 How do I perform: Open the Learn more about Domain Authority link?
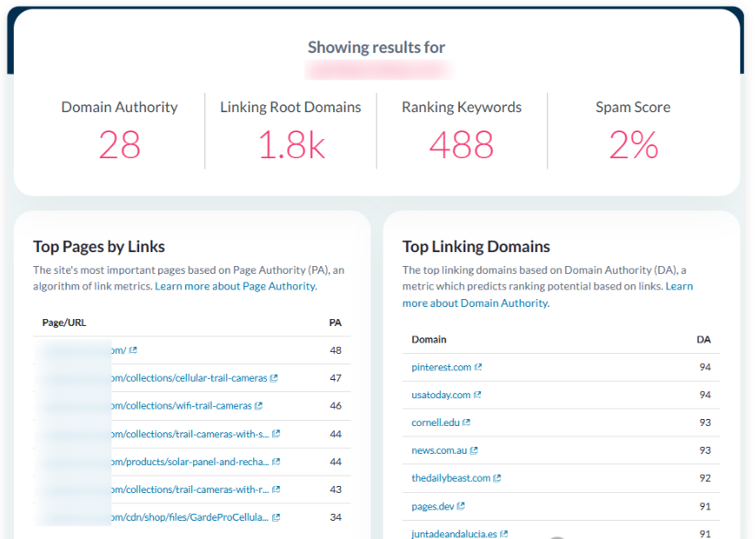click(475, 303)
